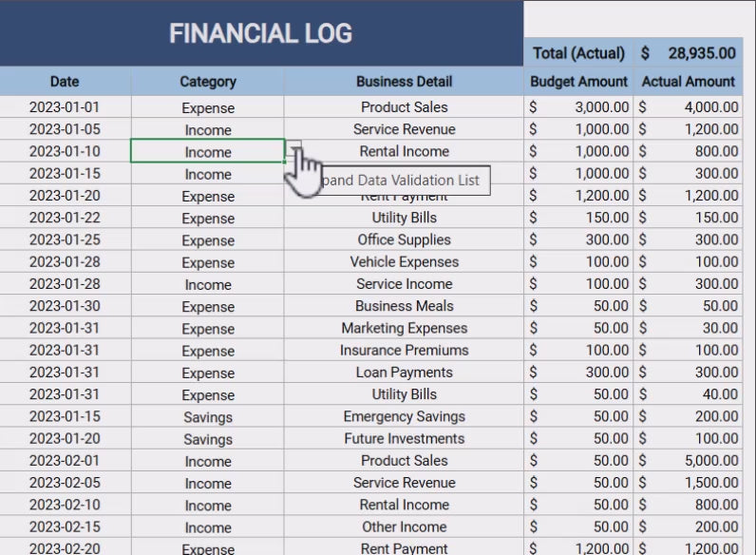Select the date cell 2023-01-25
The height and width of the screenshot is (555, 756).
(x=65, y=239)
